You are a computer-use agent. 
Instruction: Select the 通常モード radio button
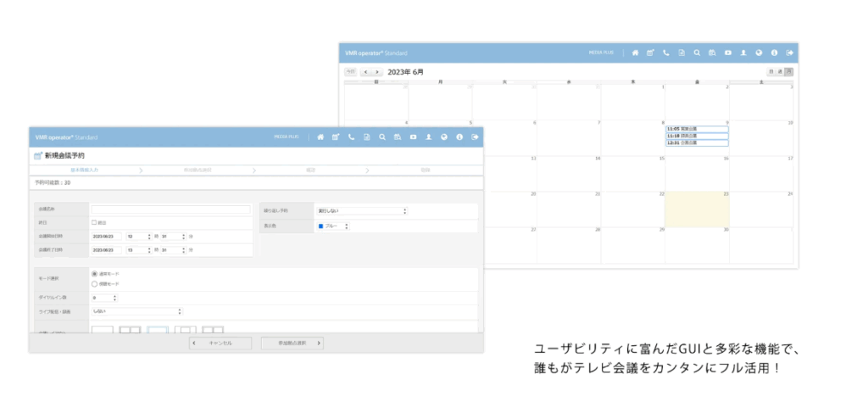click(94, 273)
